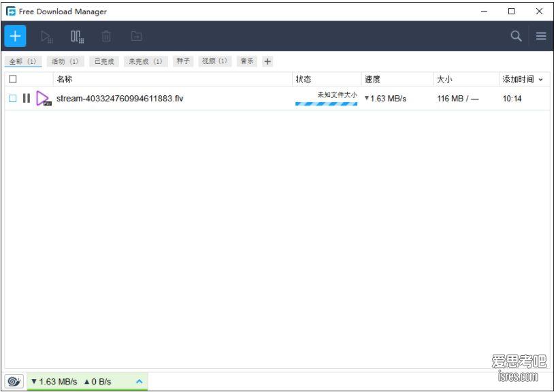Click the status bar download speed 1.63 MB/s
This screenshot has height=392, width=556.
[x=54, y=382]
